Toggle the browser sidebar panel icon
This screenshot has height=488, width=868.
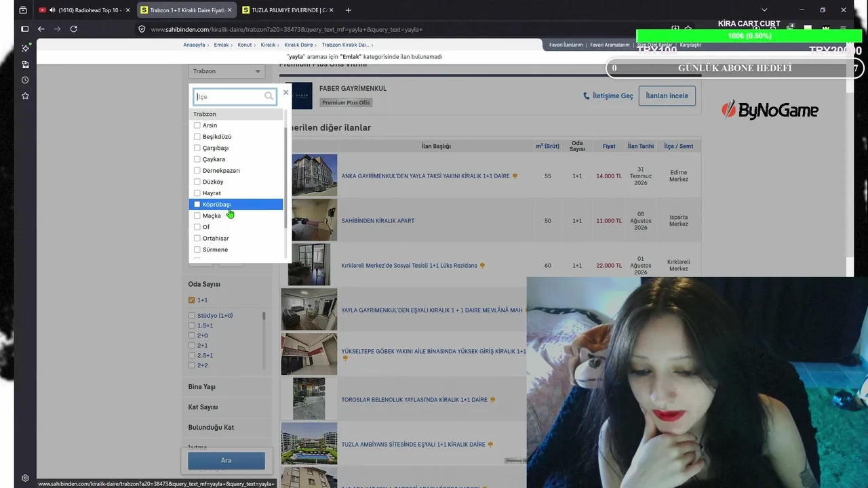click(24, 29)
